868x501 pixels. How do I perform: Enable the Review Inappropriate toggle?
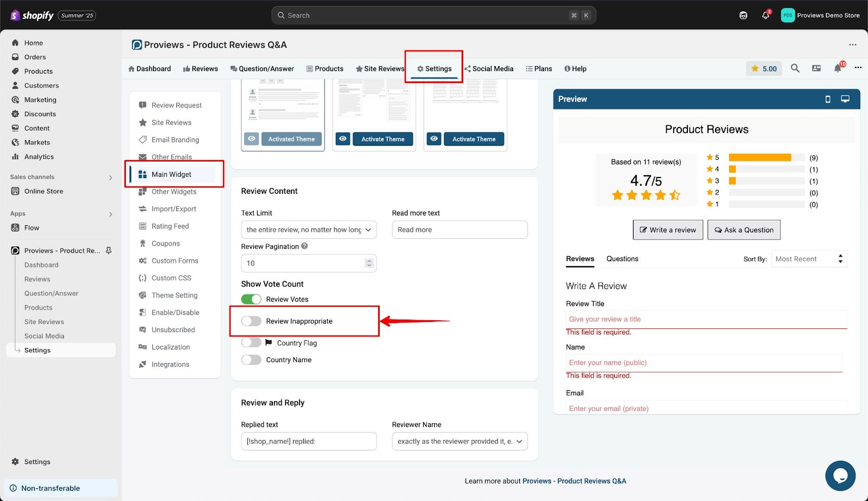tap(251, 321)
